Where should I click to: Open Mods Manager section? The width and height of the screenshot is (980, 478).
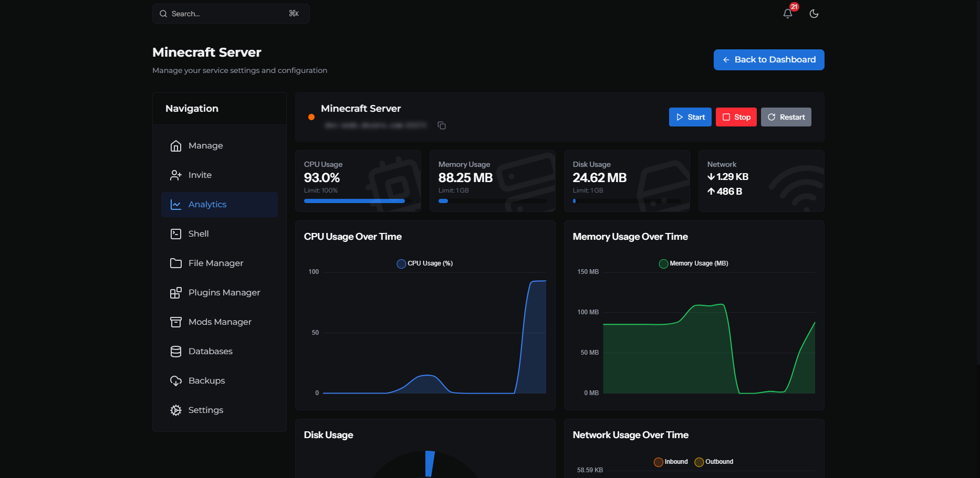(220, 322)
